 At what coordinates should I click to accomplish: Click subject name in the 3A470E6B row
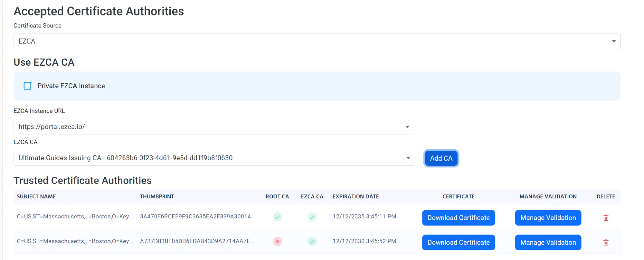tap(75, 216)
